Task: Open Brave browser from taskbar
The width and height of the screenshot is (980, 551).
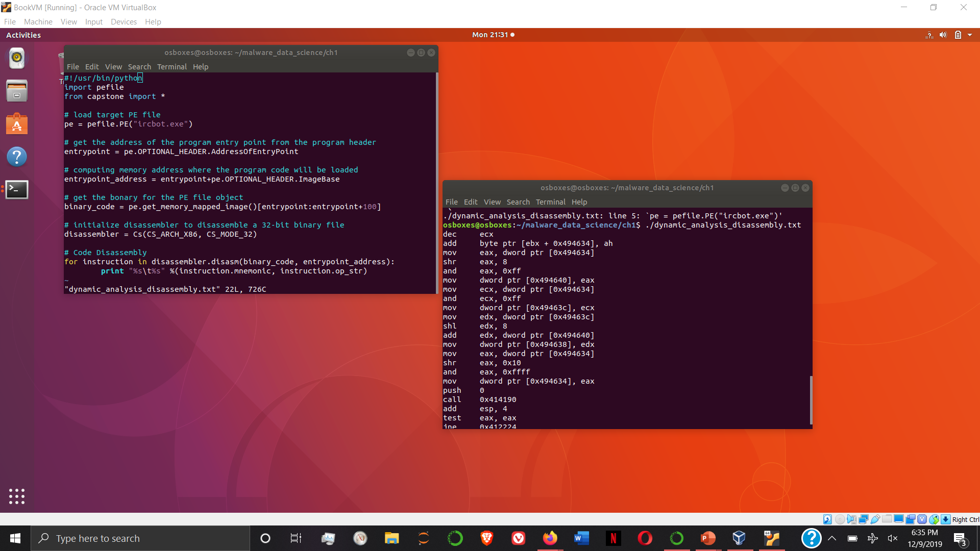Action: tap(487, 538)
